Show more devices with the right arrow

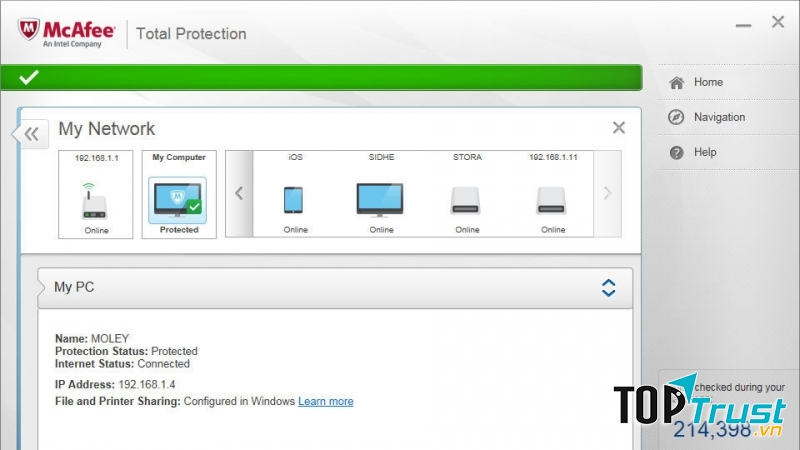(x=607, y=193)
